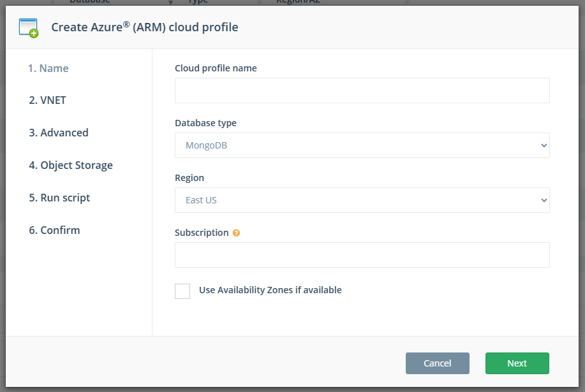Go to step 1. Name
This screenshot has width=585, height=392.
point(48,68)
